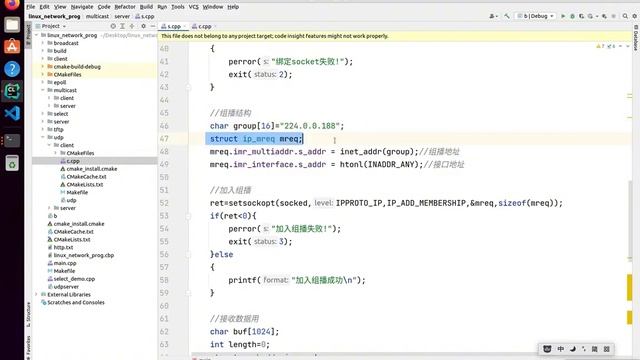Viewport: 640px width, 360px height.
Task: Open the user account icon in the toolbar
Action: 493,16
